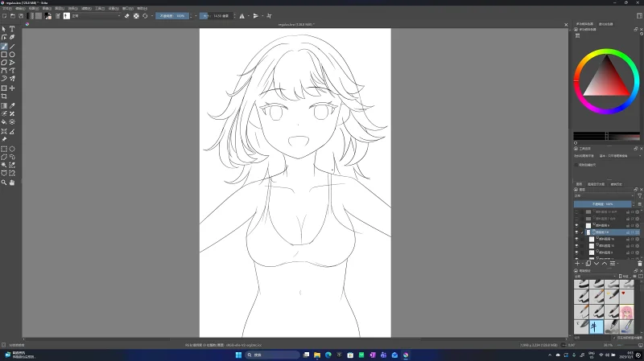The width and height of the screenshot is (644, 361).
Task: Activate the Pan hand tool
Action: (12, 183)
